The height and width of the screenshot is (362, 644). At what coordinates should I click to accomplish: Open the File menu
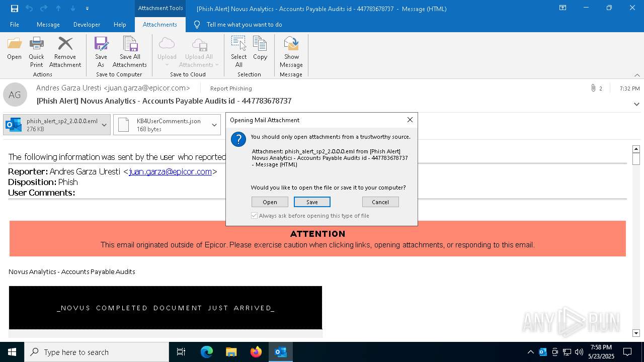[15, 25]
